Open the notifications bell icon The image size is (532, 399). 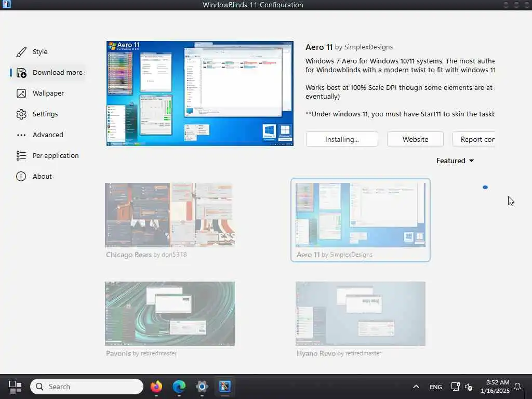coord(517,387)
